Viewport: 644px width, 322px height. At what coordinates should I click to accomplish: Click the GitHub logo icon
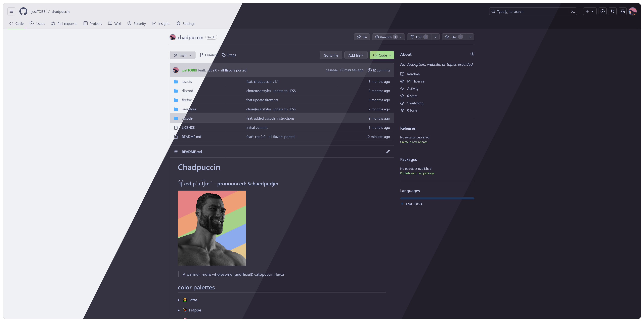point(23,12)
